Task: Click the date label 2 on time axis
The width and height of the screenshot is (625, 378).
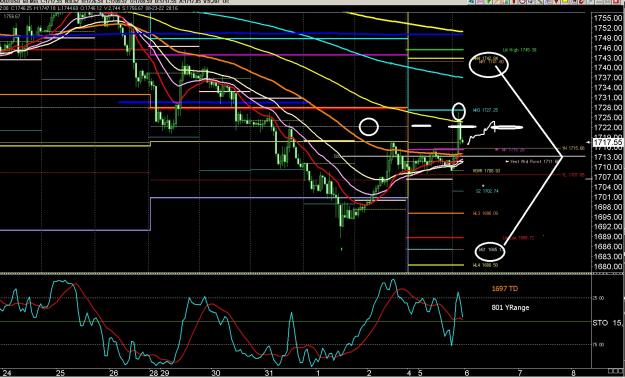Action: tap(369, 373)
